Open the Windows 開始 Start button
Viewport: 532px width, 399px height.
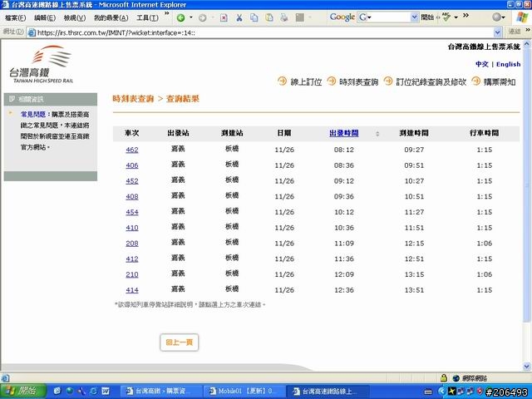click(23, 392)
